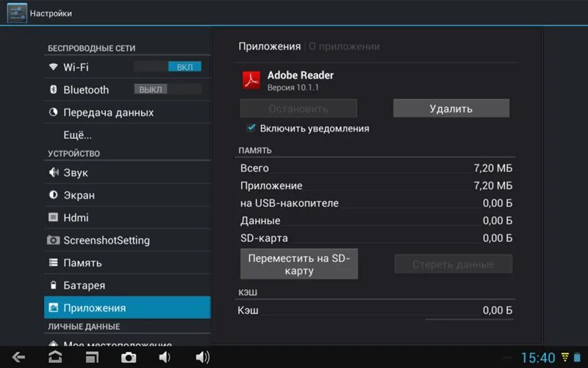Open Звук settings
Image resolution: width=588 pixels, height=368 pixels.
127,172
